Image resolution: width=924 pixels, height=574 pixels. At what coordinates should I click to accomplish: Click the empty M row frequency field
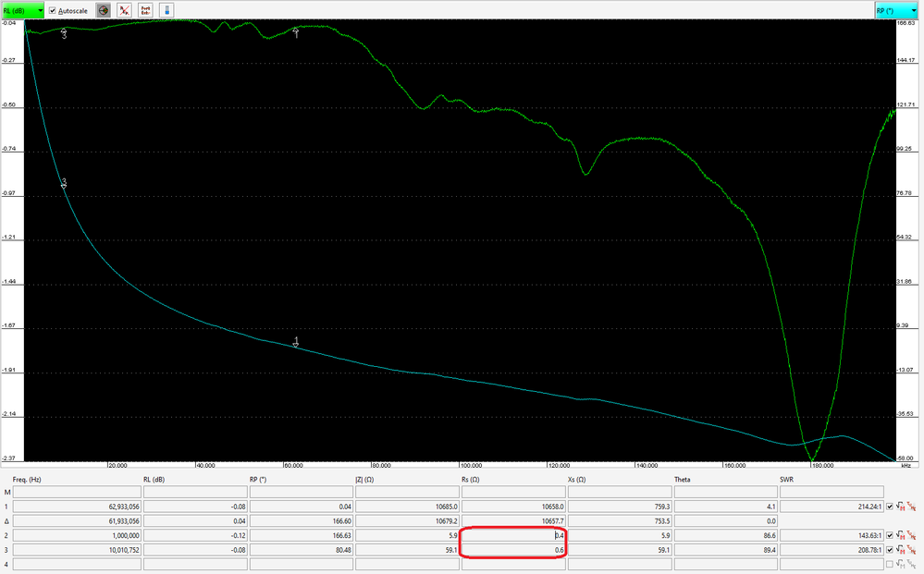77,492
